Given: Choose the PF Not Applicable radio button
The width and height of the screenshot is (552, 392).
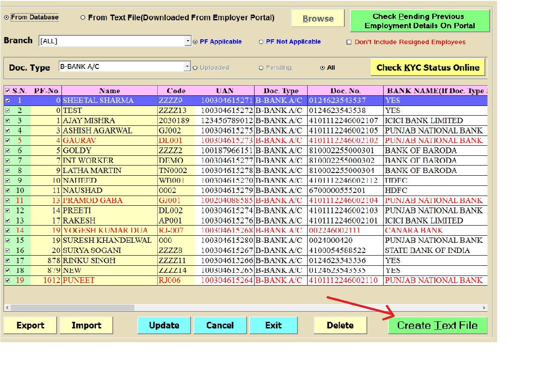Looking at the screenshot, I should coord(261,42).
